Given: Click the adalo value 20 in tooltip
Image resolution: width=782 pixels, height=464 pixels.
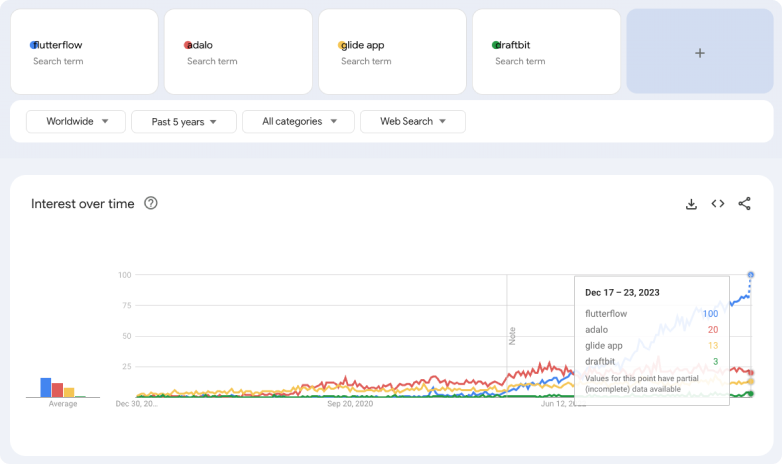Looking at the screenshot, I should pyautogui.click(x=713, y=330).
